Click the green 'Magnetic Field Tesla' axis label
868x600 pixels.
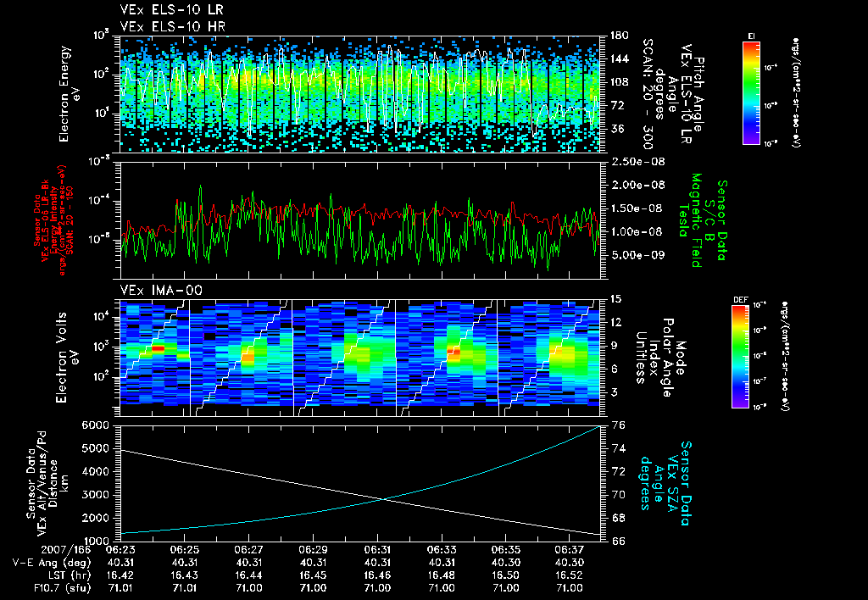click(690, 220)
